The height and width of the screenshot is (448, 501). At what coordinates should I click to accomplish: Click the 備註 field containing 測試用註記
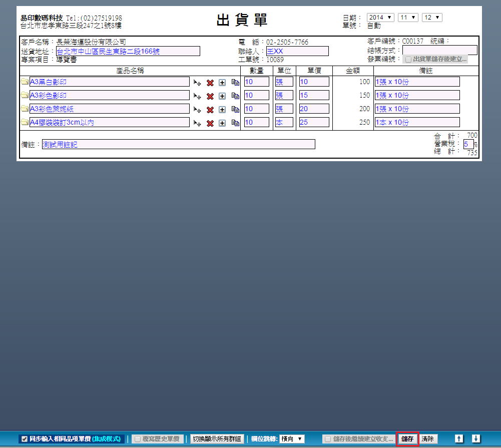click(x=178, y=145)
